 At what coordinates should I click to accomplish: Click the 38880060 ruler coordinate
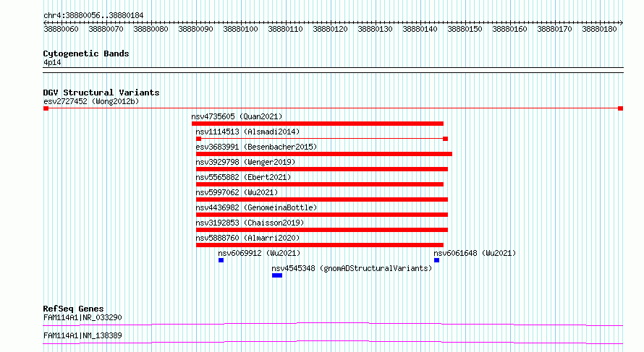tap(61, 29)
